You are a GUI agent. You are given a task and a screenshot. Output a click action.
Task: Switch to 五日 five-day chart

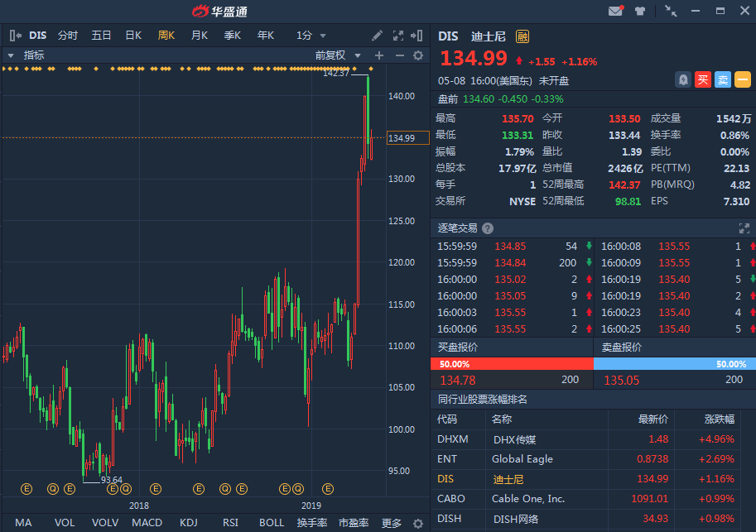[x=101, y=36]
